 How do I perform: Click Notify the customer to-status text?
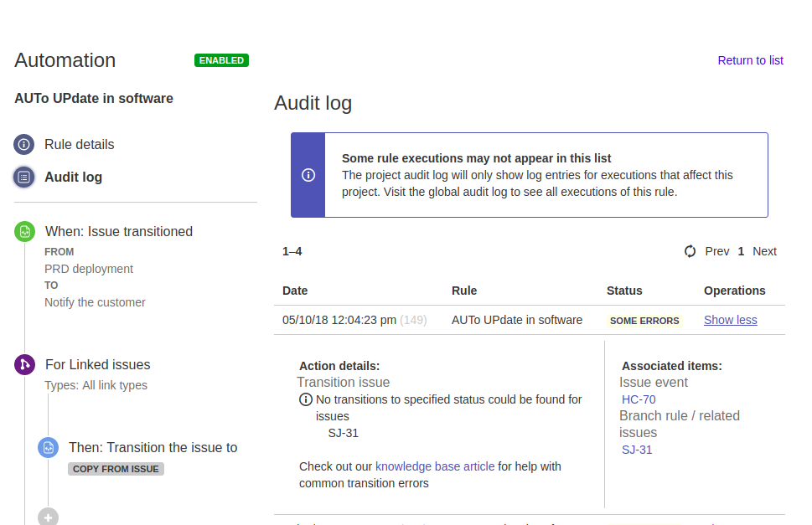(x=95, y=302)
